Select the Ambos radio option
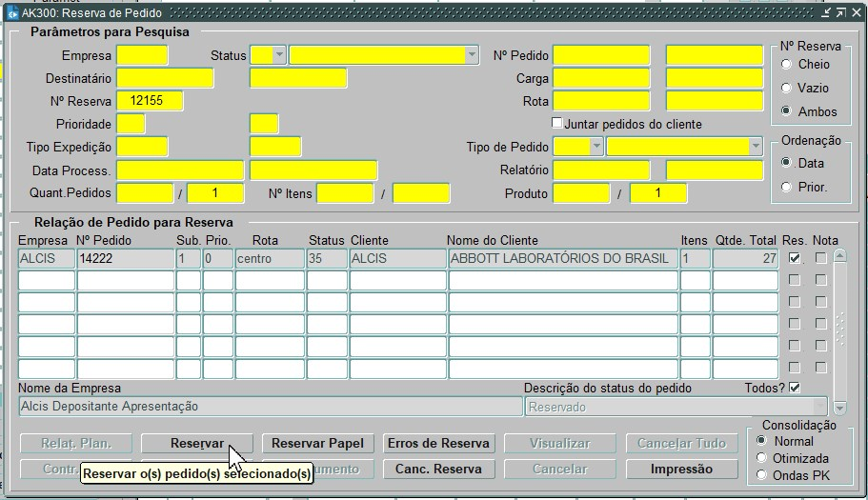Image resolution: width=868 pixels, height=500 pixels. (786, 111)
